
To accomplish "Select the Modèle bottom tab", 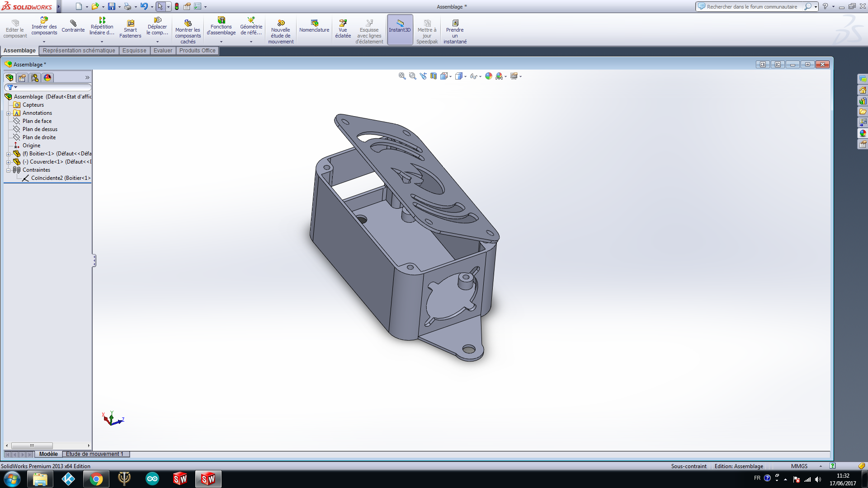I will [48, 454].
